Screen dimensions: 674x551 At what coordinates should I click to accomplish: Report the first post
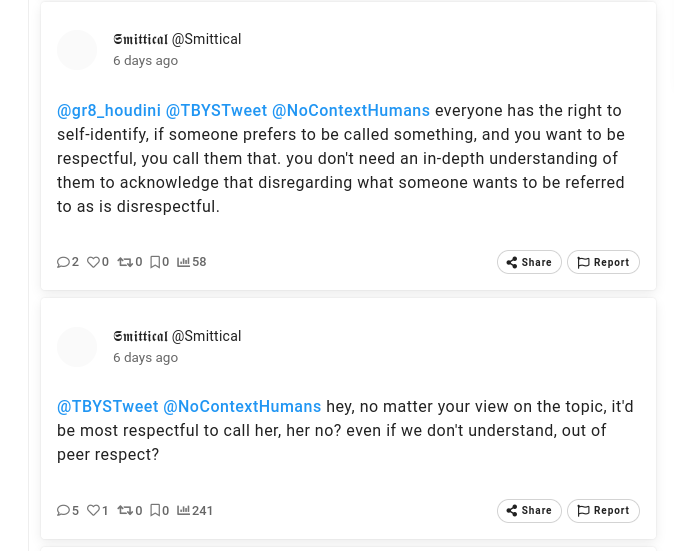(603, 262)
